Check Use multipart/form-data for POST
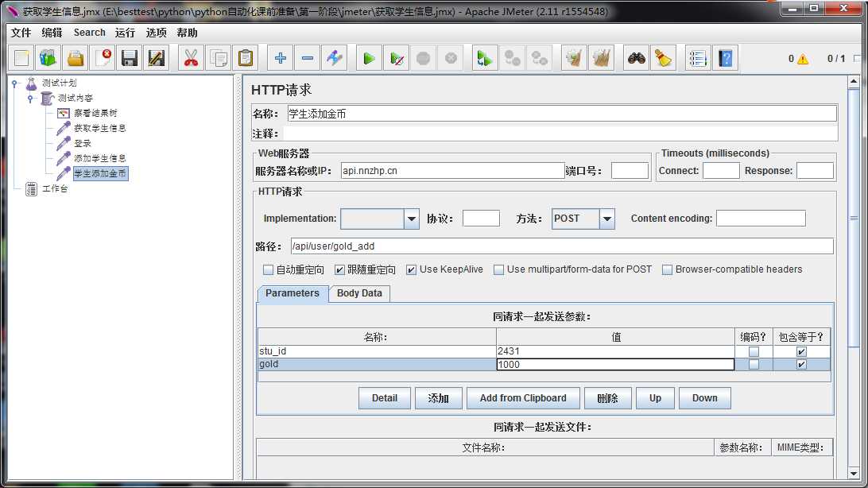 [499, 269]
